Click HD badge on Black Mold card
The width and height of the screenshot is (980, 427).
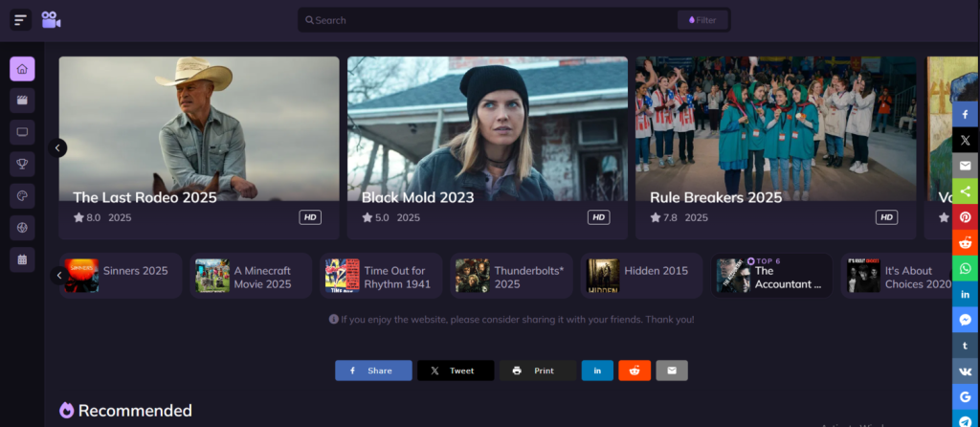click(599, 217)
